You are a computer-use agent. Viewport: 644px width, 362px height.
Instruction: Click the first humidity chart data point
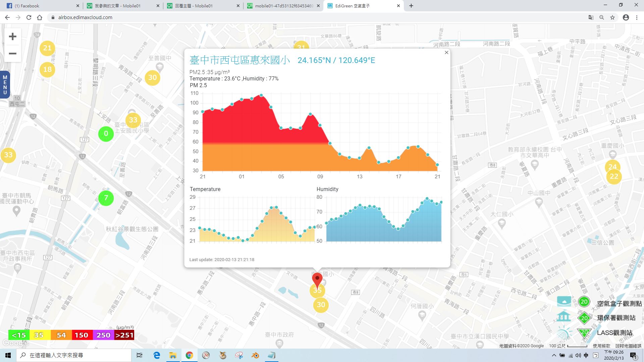tap(326, 223)
